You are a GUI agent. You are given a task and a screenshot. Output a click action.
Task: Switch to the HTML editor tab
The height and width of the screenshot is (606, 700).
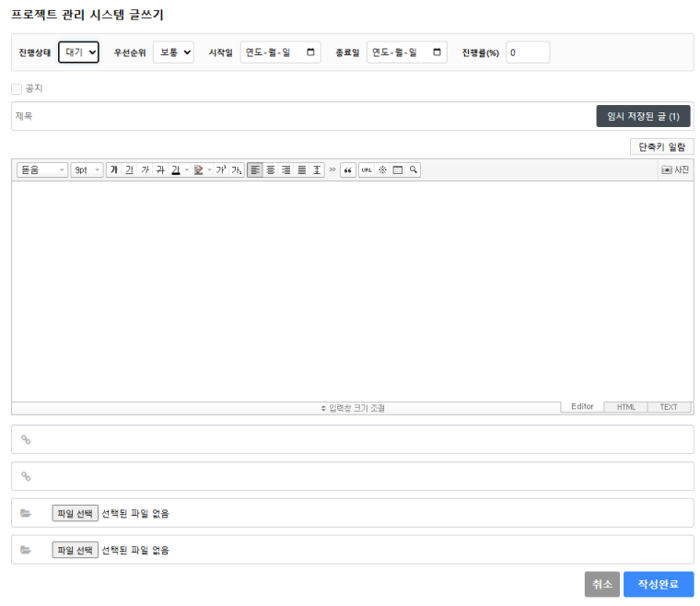[626, 407]
